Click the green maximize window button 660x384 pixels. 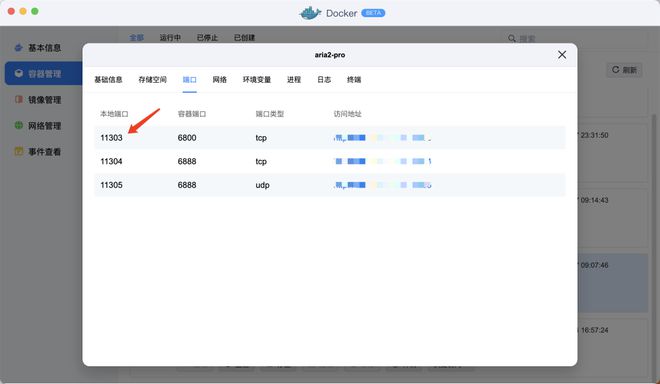(35, 11)
